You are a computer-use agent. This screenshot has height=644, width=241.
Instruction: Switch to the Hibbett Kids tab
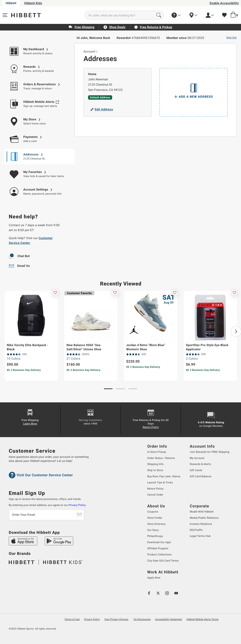point(33,3)
